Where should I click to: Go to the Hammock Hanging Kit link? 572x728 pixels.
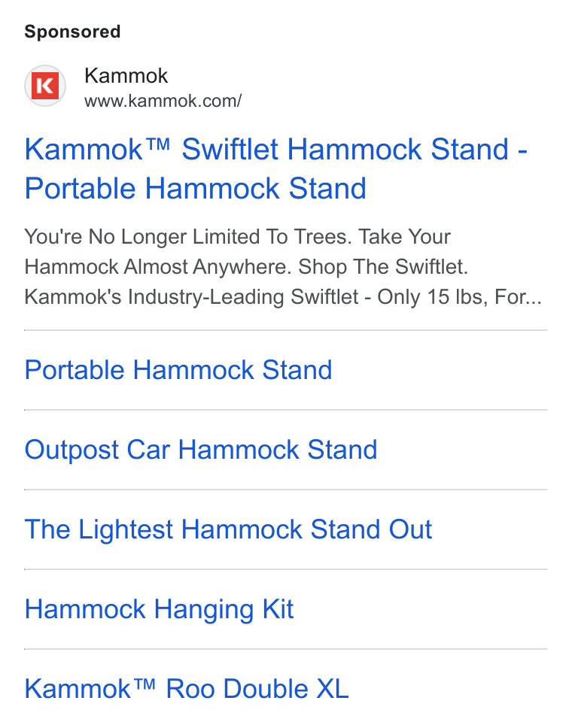coord(159,610)
